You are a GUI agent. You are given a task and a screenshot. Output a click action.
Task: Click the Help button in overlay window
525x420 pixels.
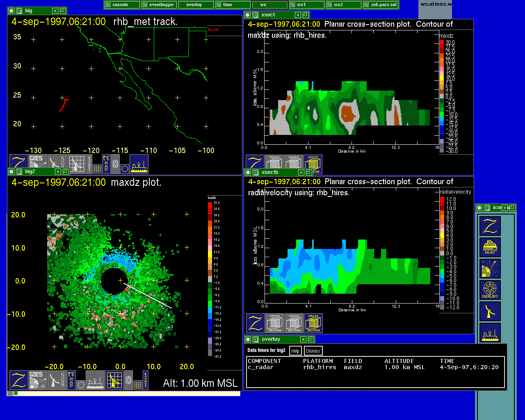[295, 351]
